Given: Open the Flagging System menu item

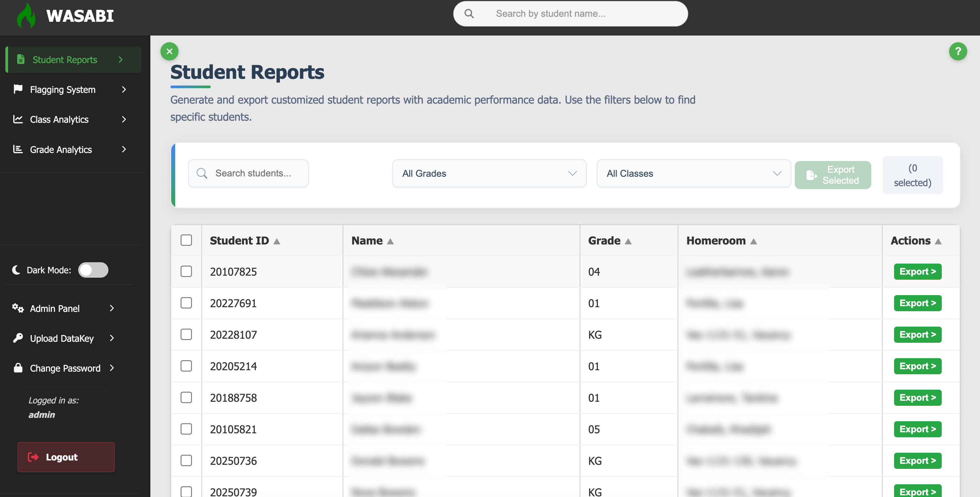Looking at the screenshot, I should tap(70, 89).
